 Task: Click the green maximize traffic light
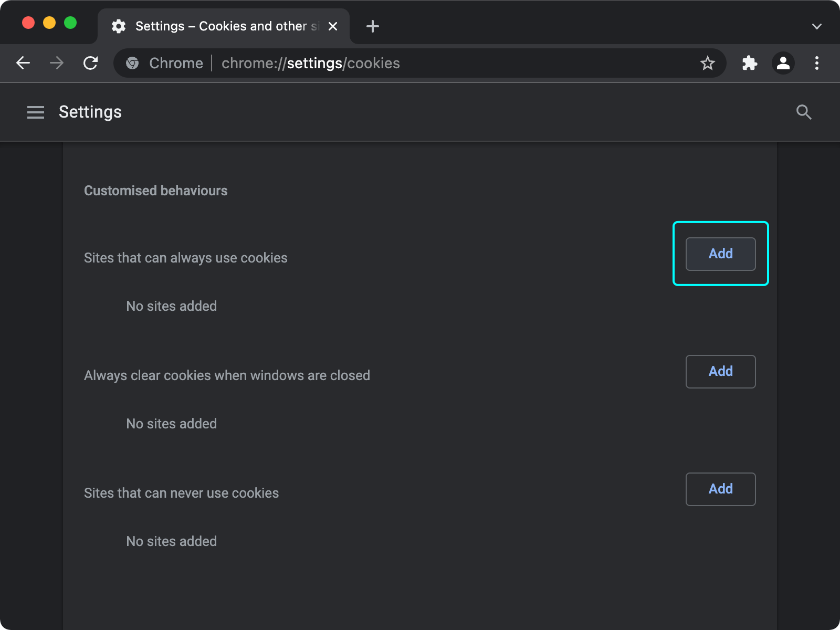[70, 23]
